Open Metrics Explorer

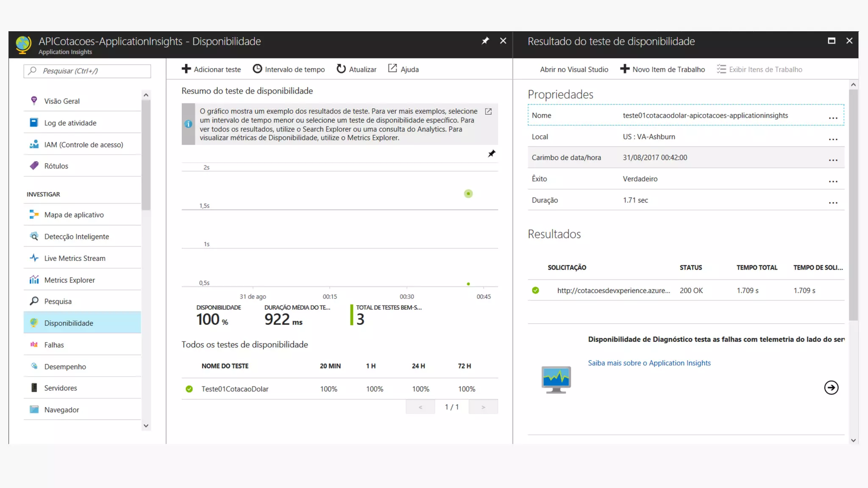82,280
